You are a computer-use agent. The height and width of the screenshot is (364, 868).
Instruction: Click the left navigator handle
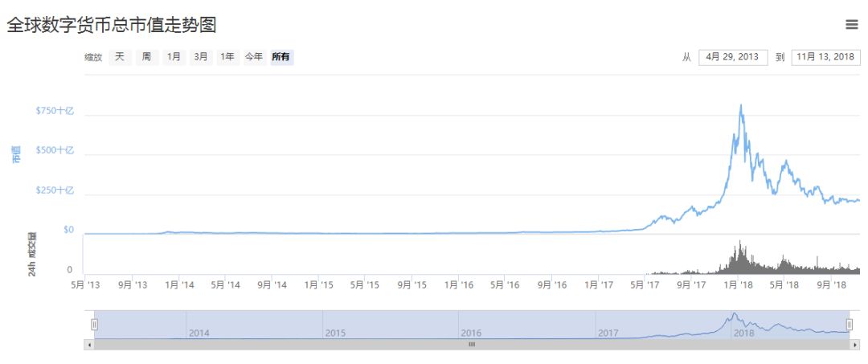point(95,324)
